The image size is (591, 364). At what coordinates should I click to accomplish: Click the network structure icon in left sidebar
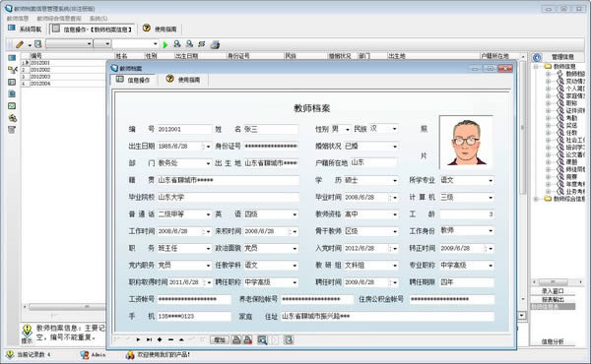13,70
